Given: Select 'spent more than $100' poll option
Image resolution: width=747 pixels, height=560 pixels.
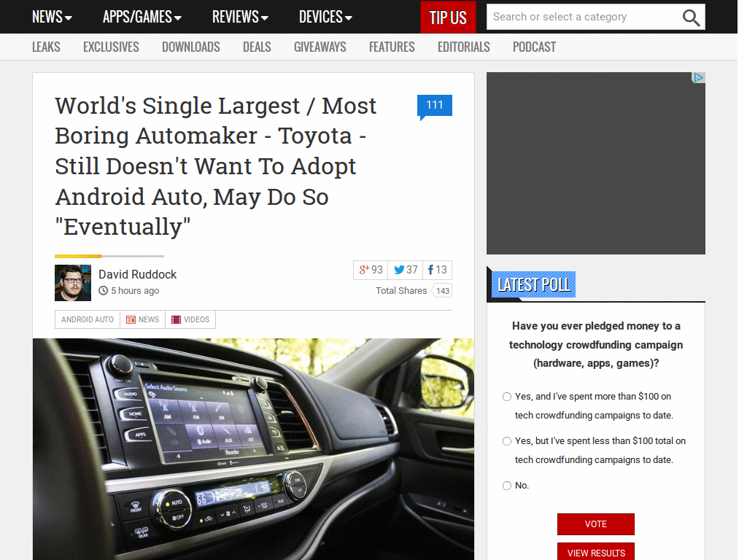Looking at the screenshot, I should point(507,397).
